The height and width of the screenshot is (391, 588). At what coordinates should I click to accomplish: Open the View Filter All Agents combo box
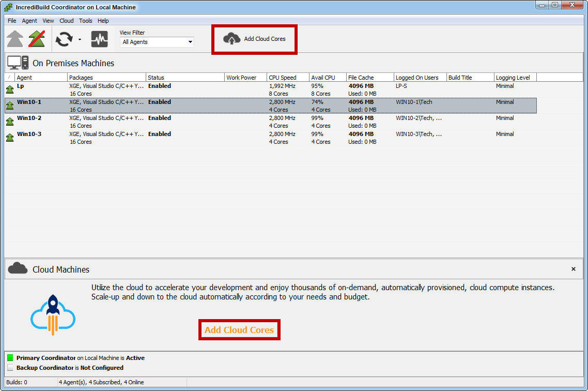pyautogui.click(x=157, y=42)
